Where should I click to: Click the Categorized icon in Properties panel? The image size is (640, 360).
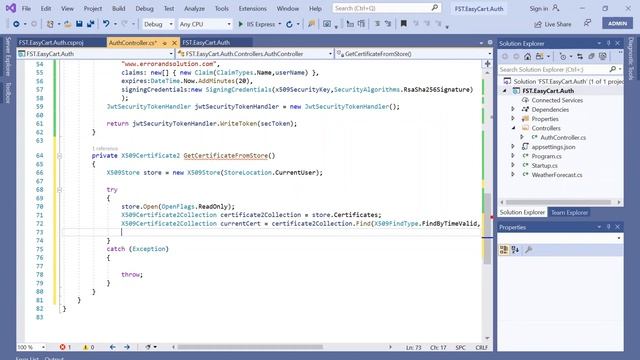tap(504, 250)
